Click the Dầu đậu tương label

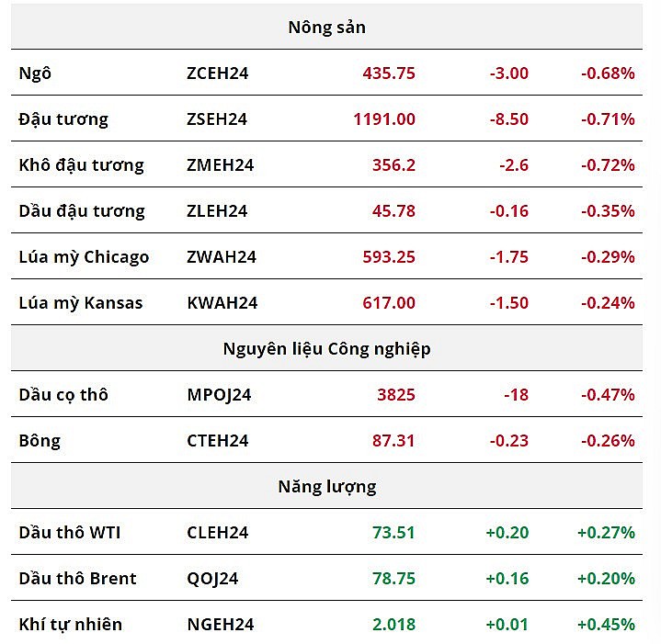click(82, 211)
